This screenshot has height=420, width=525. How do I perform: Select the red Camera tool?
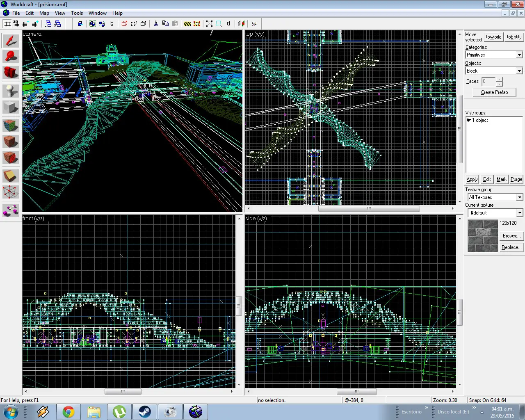click(x=11, y=73)
